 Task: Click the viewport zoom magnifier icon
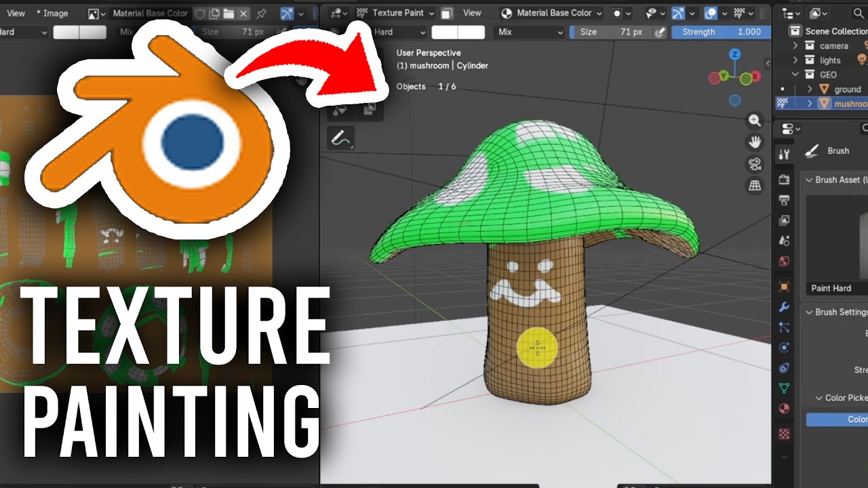(x=754, y=120)
